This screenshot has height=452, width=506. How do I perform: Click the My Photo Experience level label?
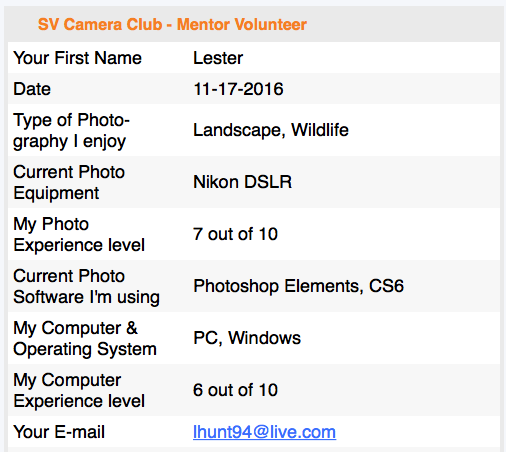79,234
